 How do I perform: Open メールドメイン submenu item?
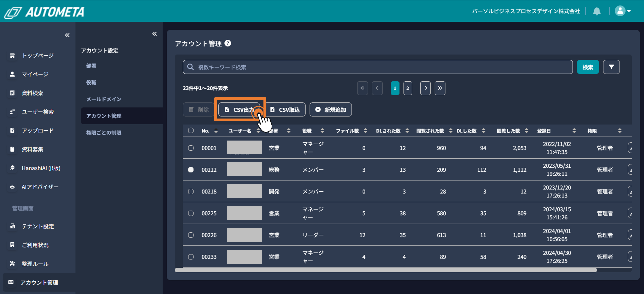(x=104, y=99)
